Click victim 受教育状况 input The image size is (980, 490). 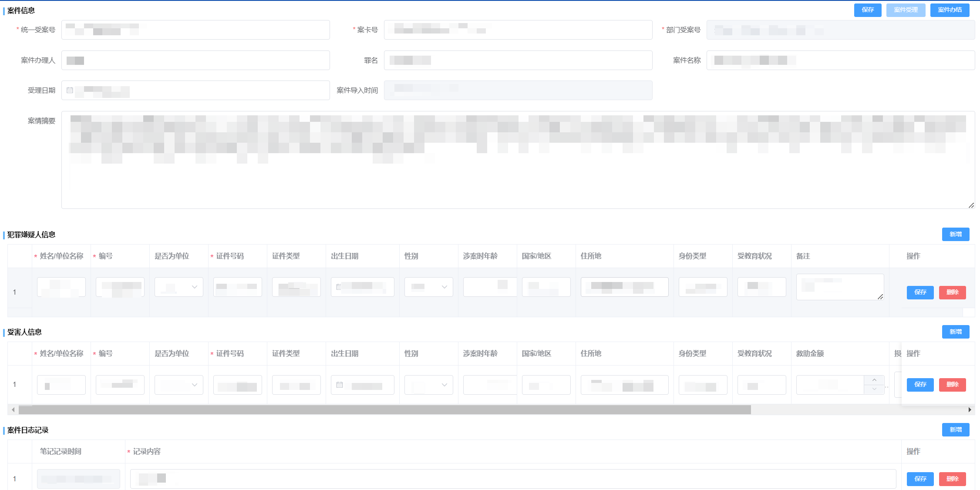(762, 385)
